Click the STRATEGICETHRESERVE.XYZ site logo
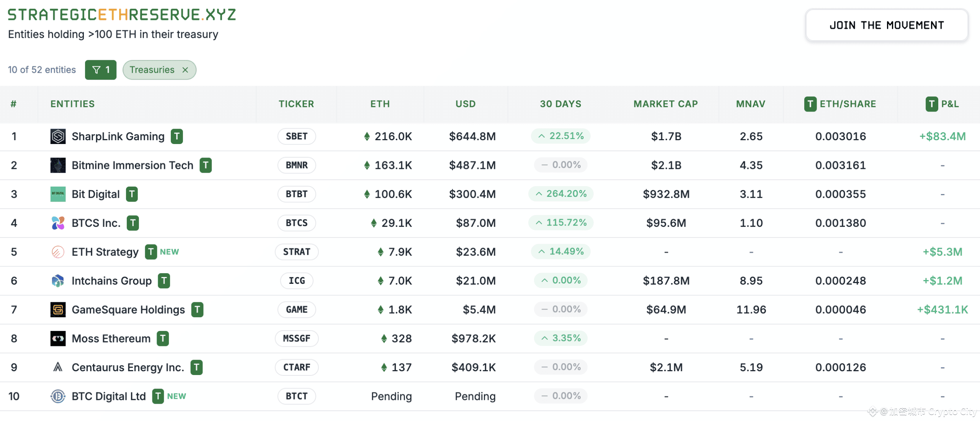This screenshot has width=980, height=421. pos(122,15)
